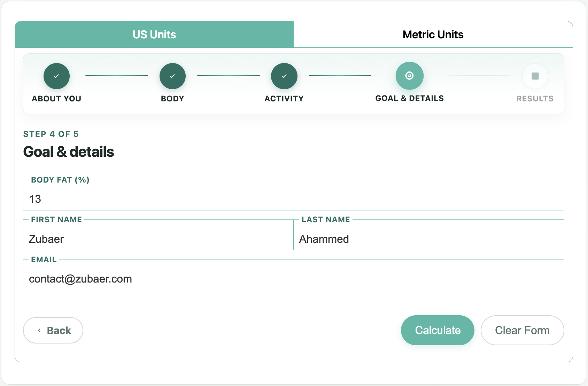Screen dimensions: 588x386
Task: Click the First Name field containing Zubaer
Action: pyautogui.click(x=158, y=235)
